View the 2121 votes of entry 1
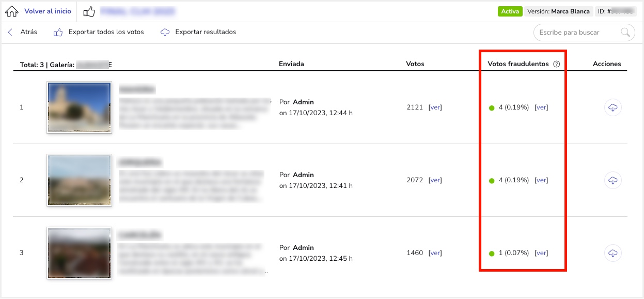This screenshot has width=644, height=299. (x=435, y=107)
